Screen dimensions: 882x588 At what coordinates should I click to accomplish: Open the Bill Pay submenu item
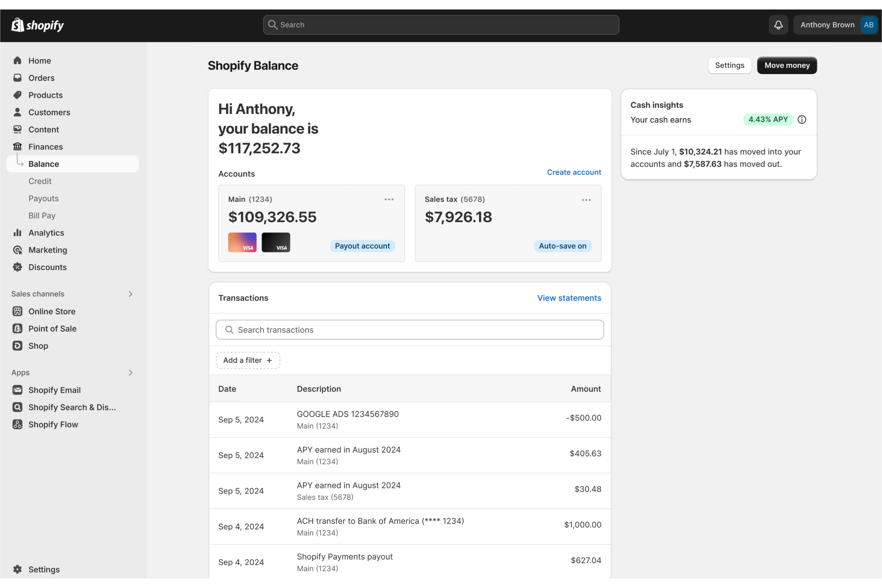[x=42, y=216]
